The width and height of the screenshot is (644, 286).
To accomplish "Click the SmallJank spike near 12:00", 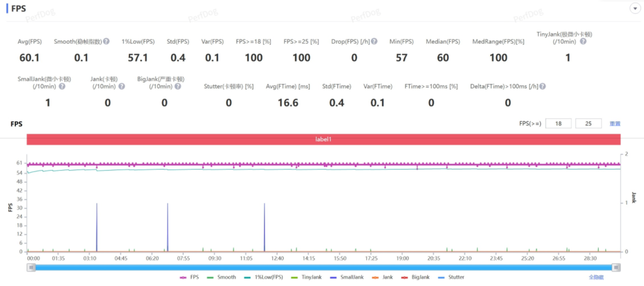I will (x=265, y=226).
